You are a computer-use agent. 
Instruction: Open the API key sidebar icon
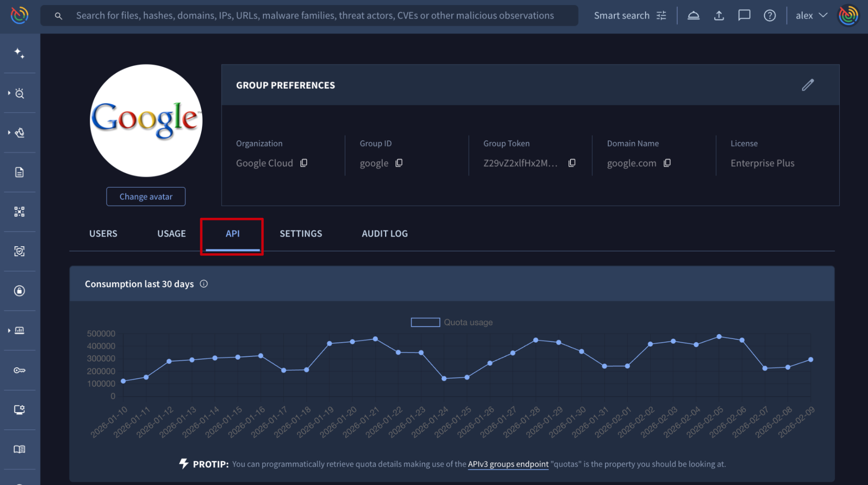pos(19,370)
